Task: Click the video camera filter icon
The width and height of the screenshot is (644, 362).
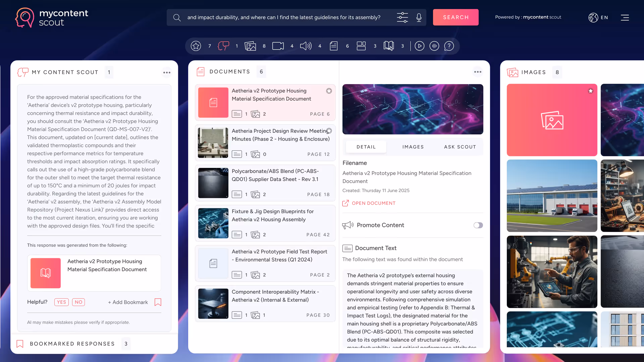Action: click(278, 46)
